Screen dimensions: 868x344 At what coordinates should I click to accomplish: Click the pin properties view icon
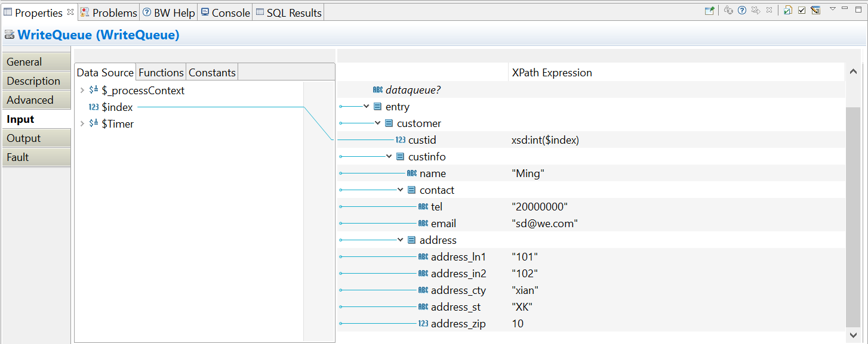coord(710,10)
